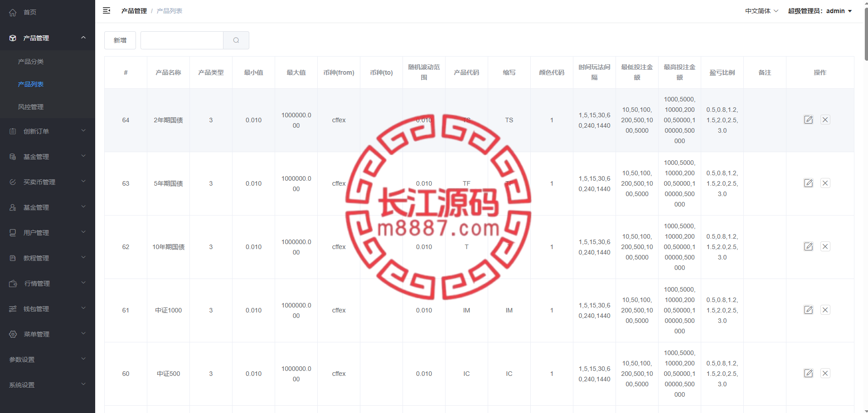Click the 菜单管理 gear icon
The width and height of the screenshot is (868, 413).
pos(13,334)
